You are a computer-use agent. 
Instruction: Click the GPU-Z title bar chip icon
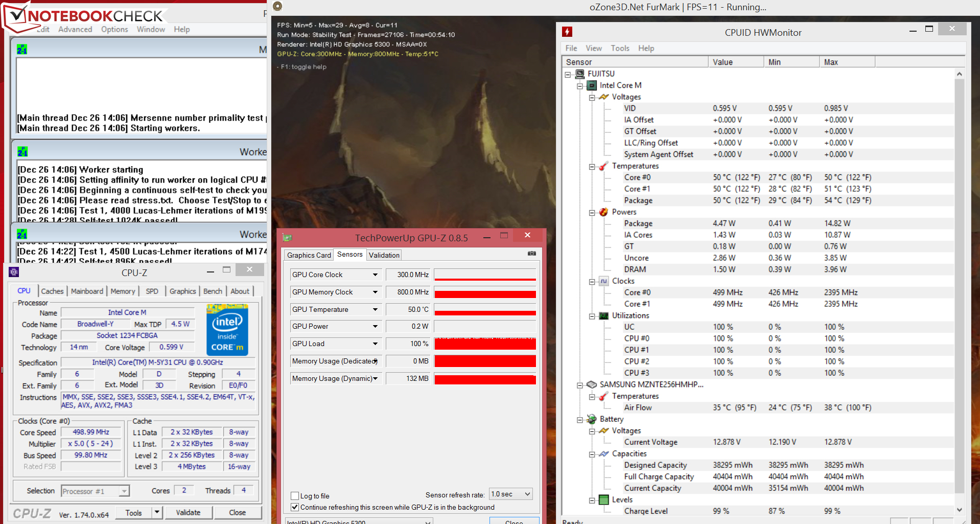[x=287, y=238]
